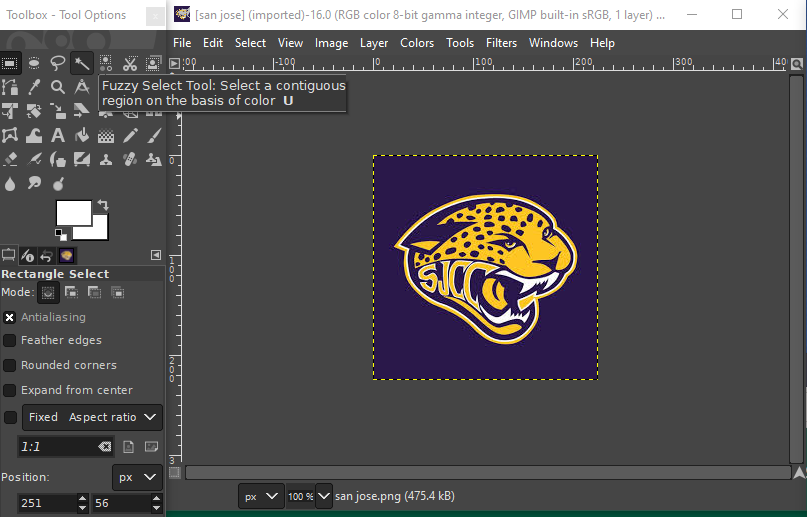The image size is (807, 517).
Task: Select the Foreground Select tool
Action: (x=153, y=63)
